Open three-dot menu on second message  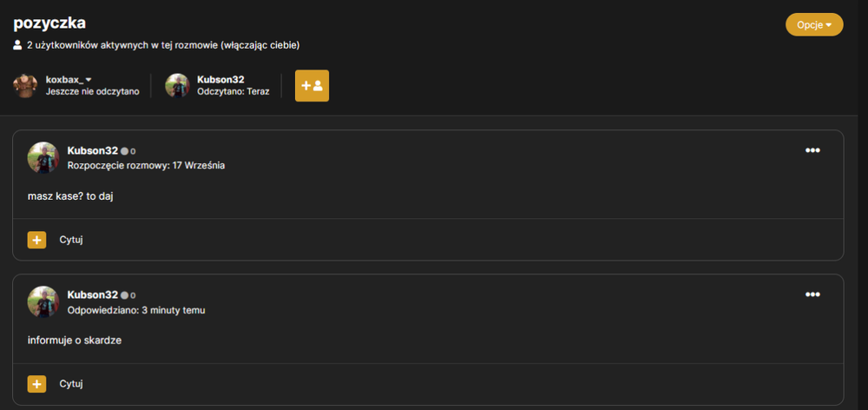point(812,294)
